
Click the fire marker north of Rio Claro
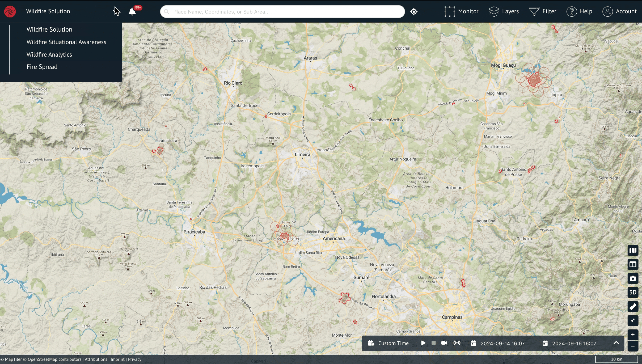click(205, 69)
